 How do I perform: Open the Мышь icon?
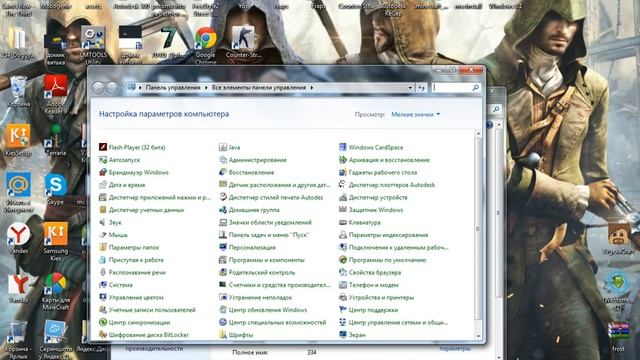pyautogui.click(x=103, y=235)
